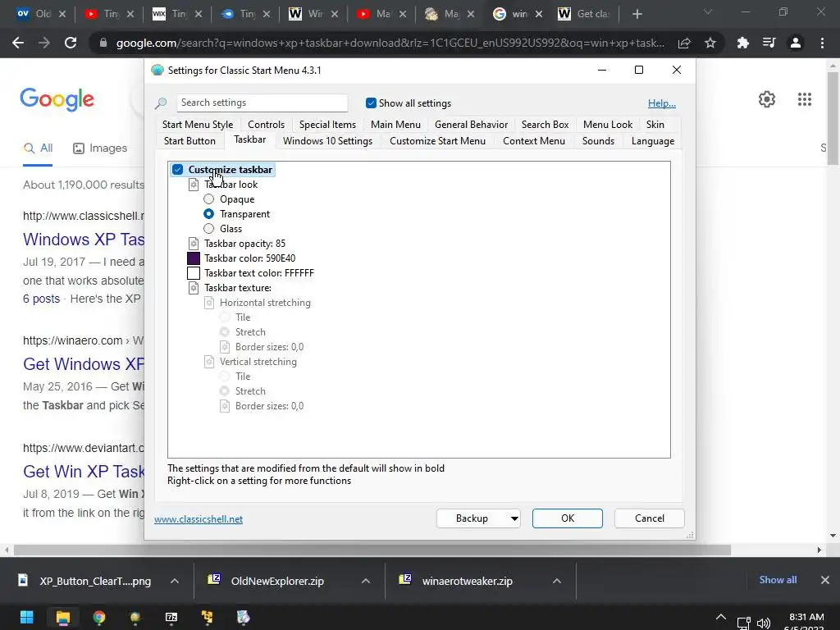Open the Chrome profile avatar
Screen dimensions: 840x630
tap(796, 43)
